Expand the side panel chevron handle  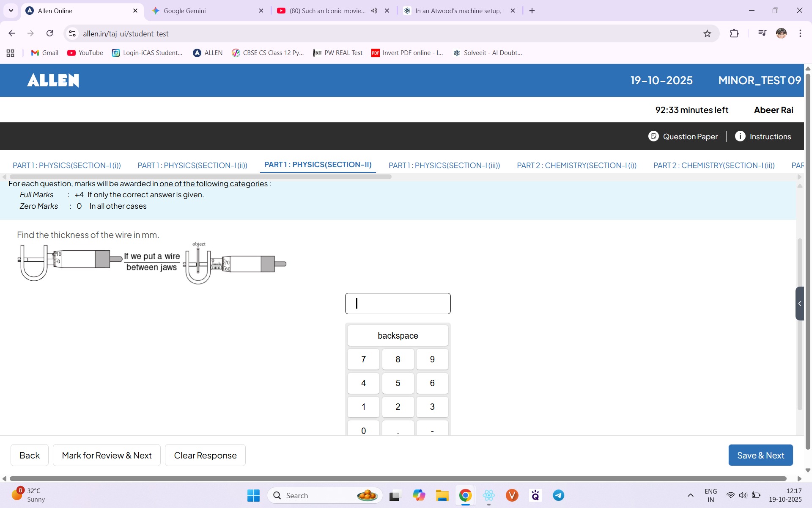799,304
